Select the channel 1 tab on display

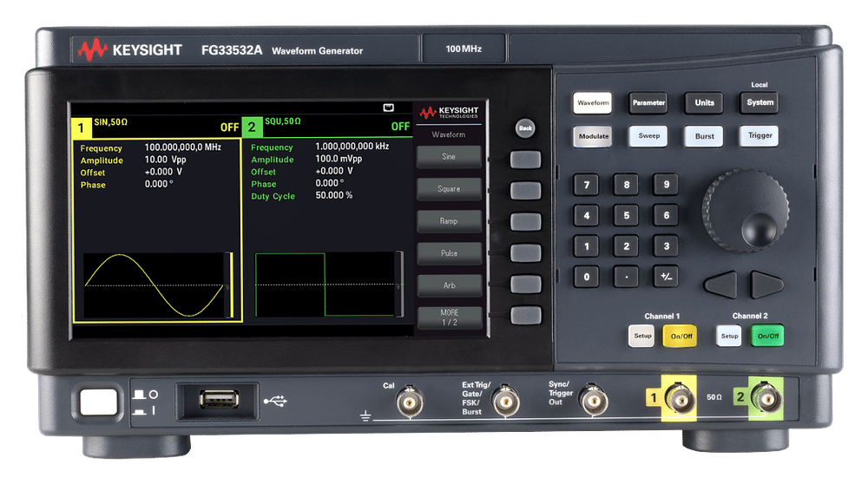pos(81,128)
